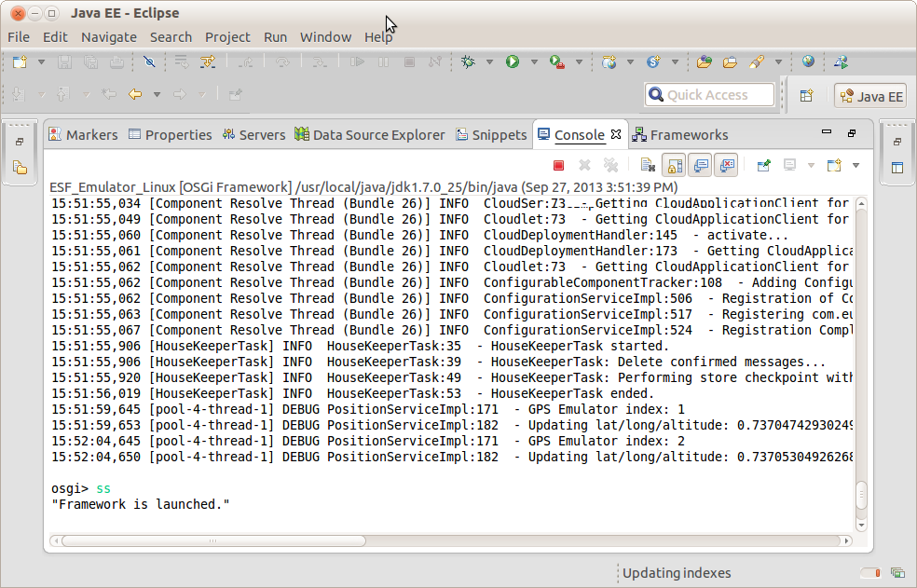Open the File menu
This screenshot has height=588, width=917.
[19, 37]
